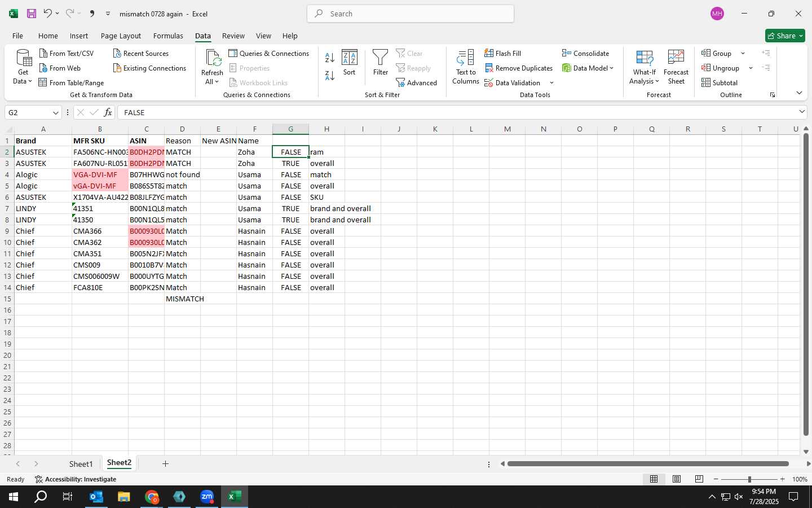Toggle the Filter funnel
This screenshot has height=508, width=812.
381,63
